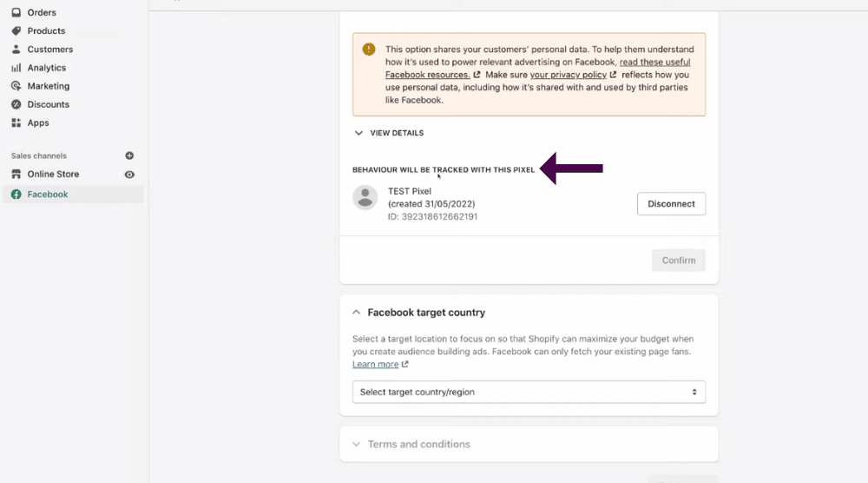Open the Orders icon in sidebar
This screenshot has width=868, height=483.
pos(16,12)
